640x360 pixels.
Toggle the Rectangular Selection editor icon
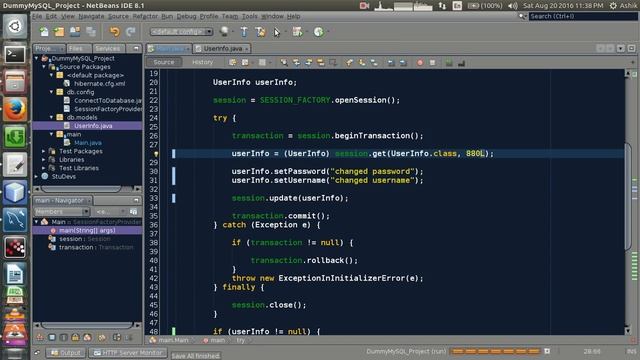coord(333,62)
